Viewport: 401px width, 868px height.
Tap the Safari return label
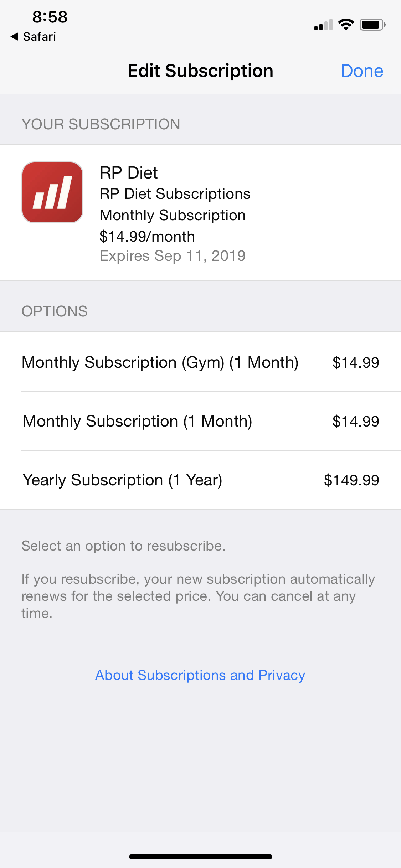[x=39, y=36]
